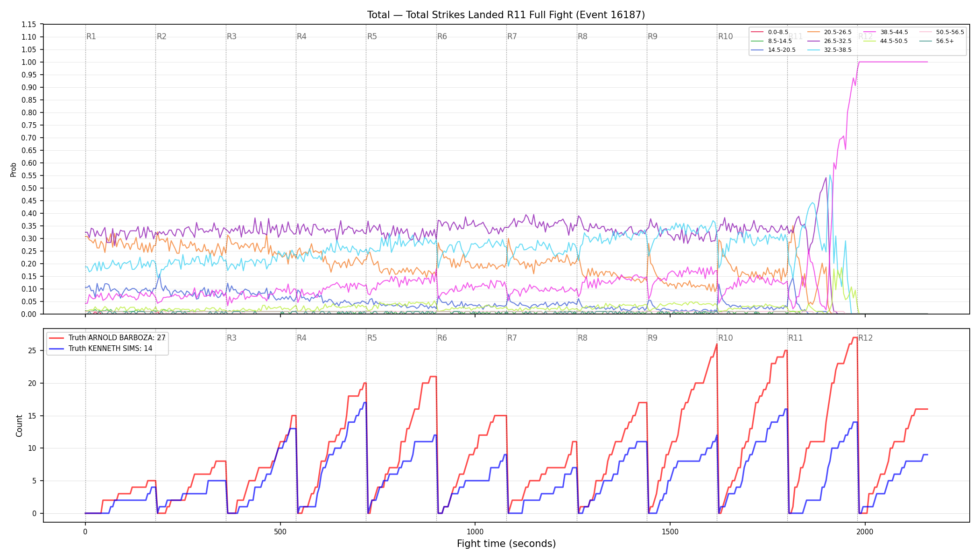This screenshot has width=980, height=560.
Task: Click R3 round marker in probability chart
Action: 231,36
